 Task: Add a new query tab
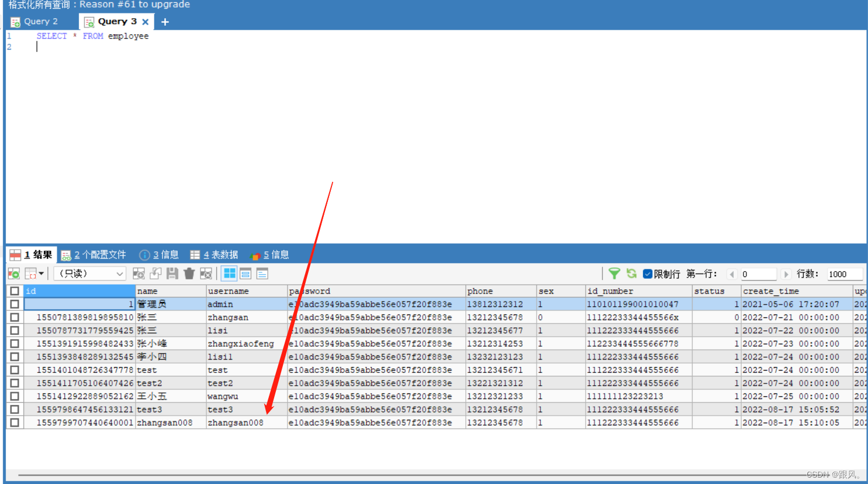pos(165,22)
